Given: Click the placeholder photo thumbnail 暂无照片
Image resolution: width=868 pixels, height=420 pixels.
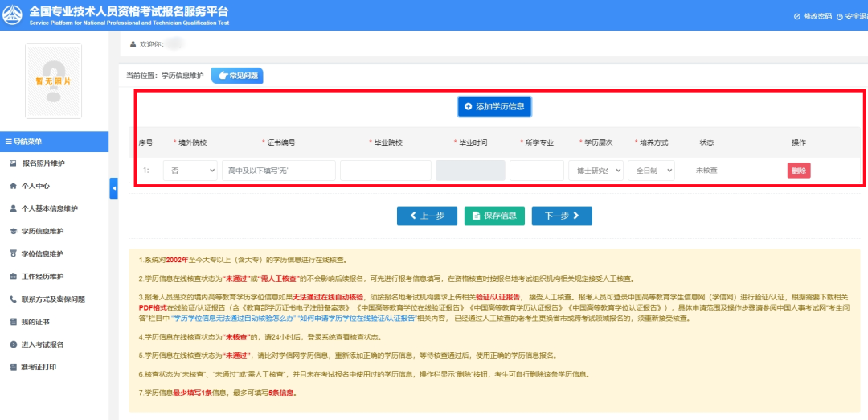Looking at the screenshot, I should 53,80.
